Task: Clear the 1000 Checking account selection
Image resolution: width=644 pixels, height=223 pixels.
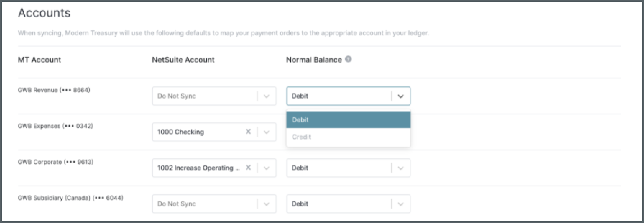Action: click(x=248, y=132)
